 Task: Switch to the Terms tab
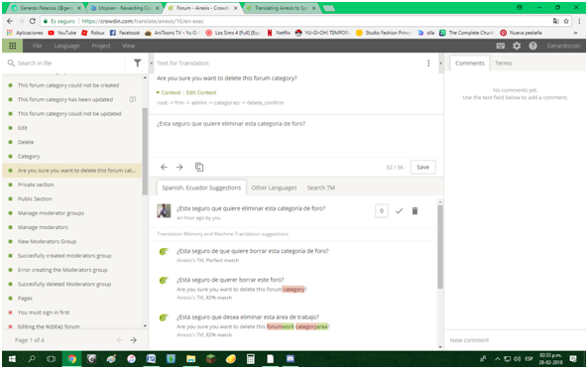[x=503, y=63]
